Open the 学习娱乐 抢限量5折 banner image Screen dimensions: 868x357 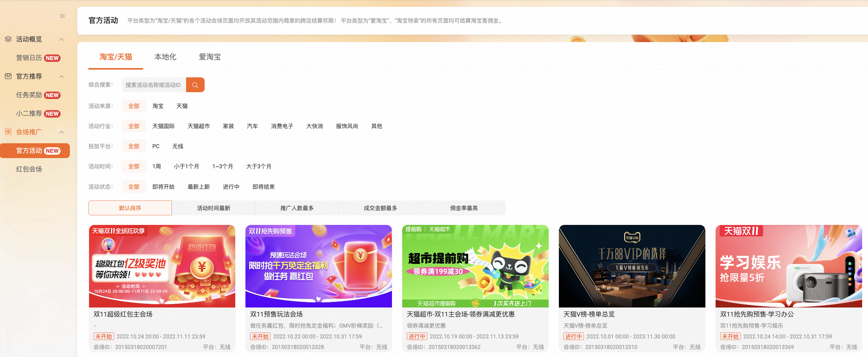pos(789,266)
